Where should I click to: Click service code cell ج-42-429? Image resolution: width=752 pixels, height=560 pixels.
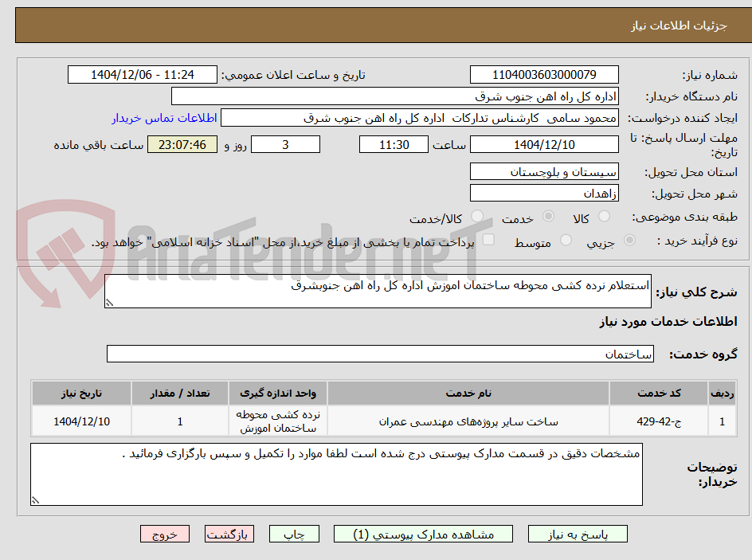tap(659, 421)
